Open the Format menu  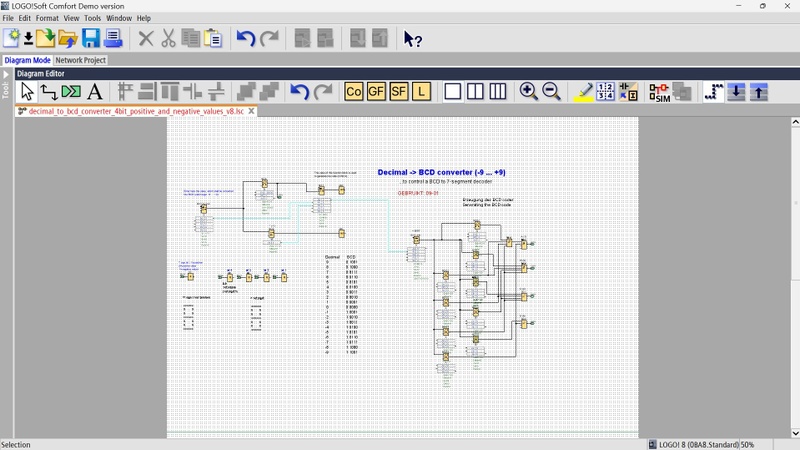click(x=47, y=18)
